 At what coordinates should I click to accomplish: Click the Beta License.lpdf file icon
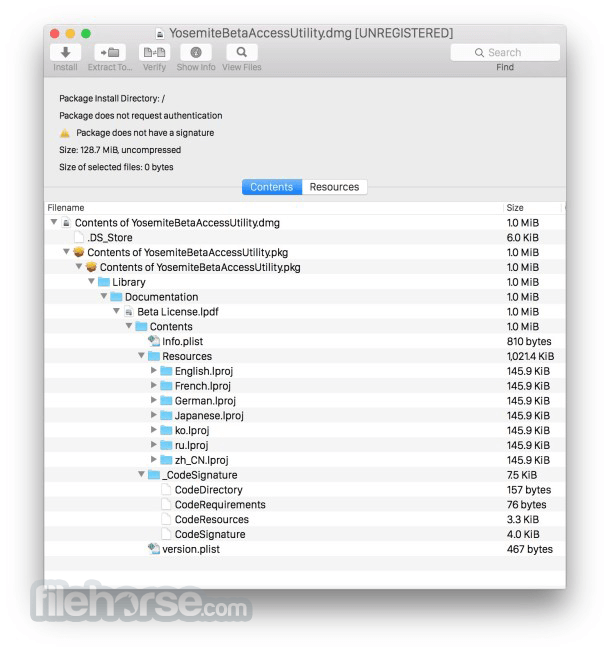(129, 311)
